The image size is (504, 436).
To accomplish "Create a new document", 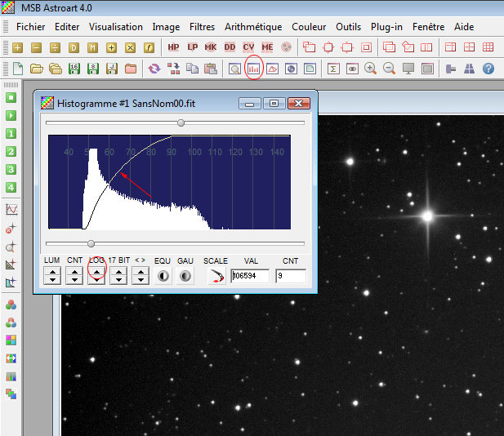I will click(18, 69).
